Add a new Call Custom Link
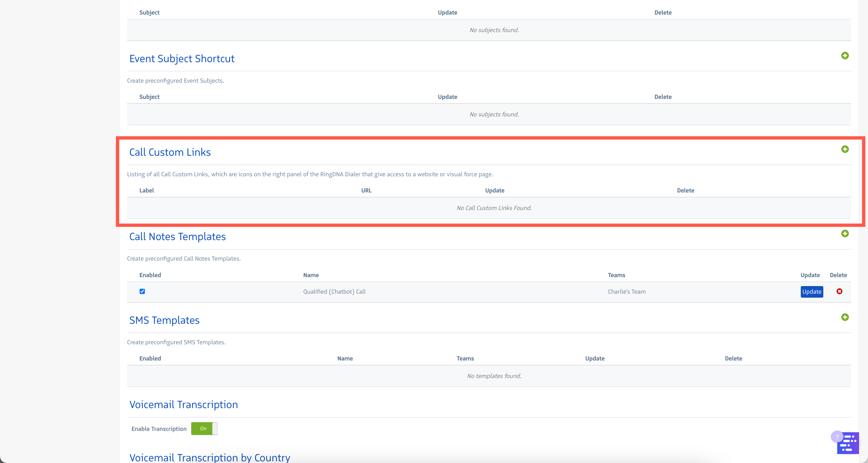The height and width of the screenshot is (463, 868). click(x=845, y=149)
